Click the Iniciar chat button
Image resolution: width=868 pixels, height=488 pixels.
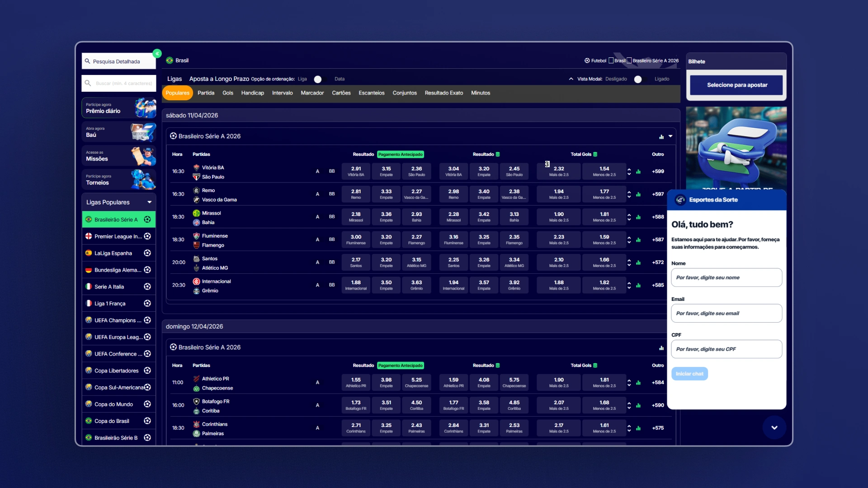689,374
